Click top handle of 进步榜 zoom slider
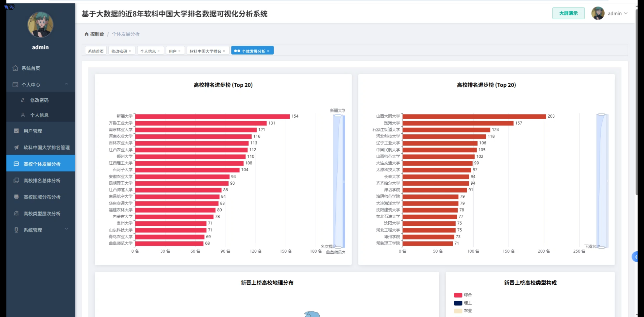The width and height of the screenshot is (644, 317). tap(338, 115)
